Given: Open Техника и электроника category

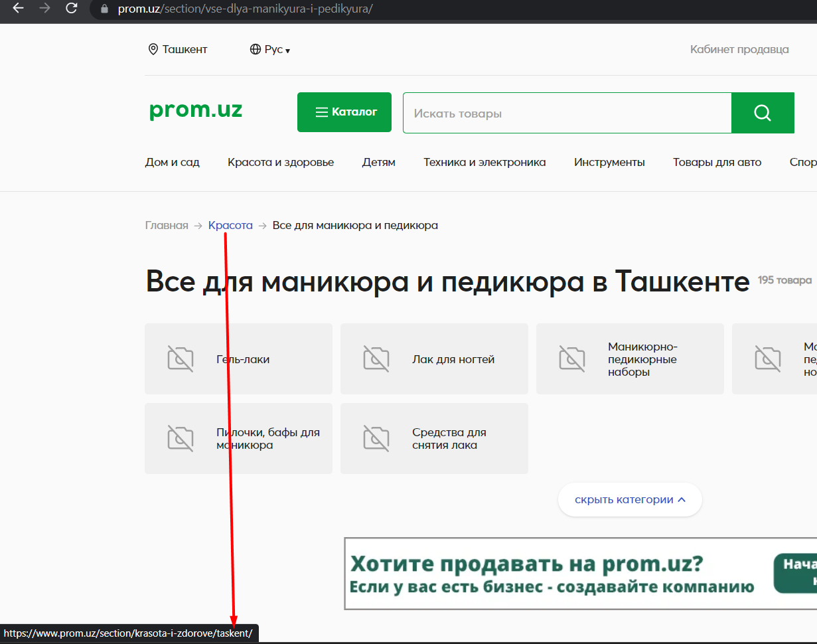Looking at the screenshot, I should pos(484,162).
